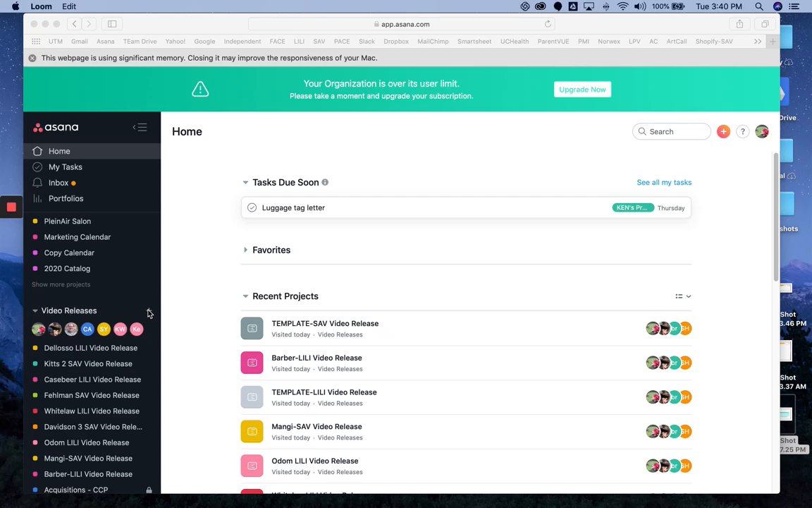812x508 pixels.
Task: Open the Edit menu in the menu bar
Action: pos(69,7)
